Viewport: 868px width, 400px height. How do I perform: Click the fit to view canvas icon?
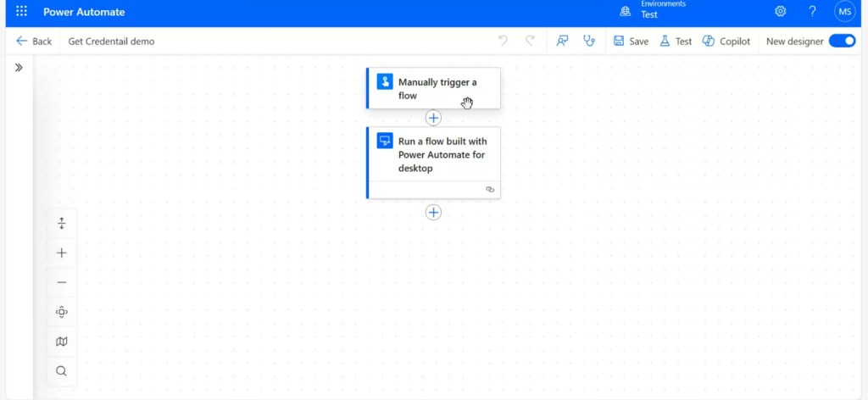click(x=61, y=312)
